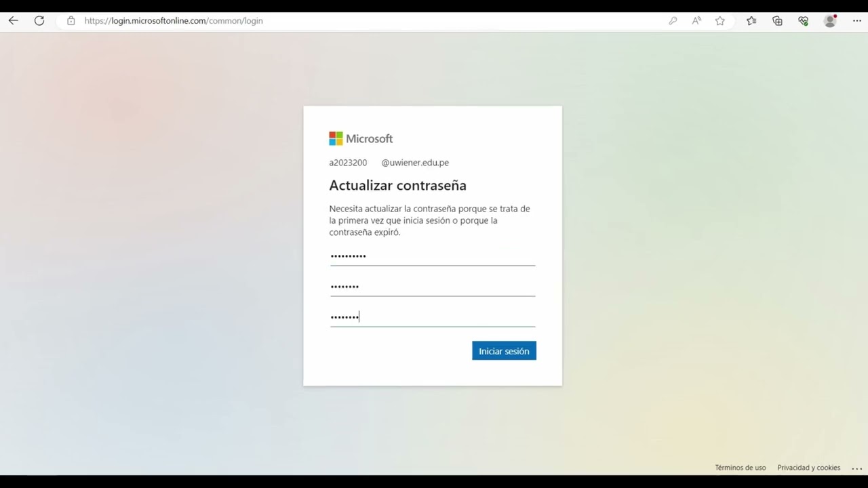Click the Iniciar sesión button
The image size is (868, 488).
tap(504, 351)
